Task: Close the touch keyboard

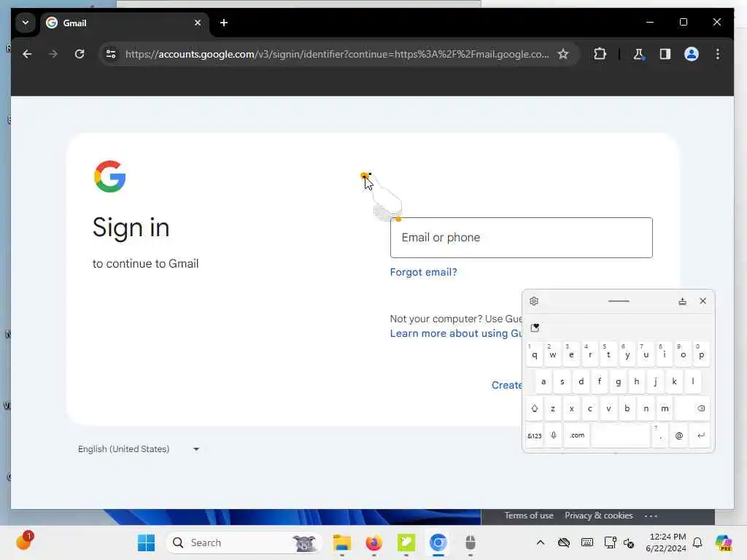Action: click(x=703, y=301)
